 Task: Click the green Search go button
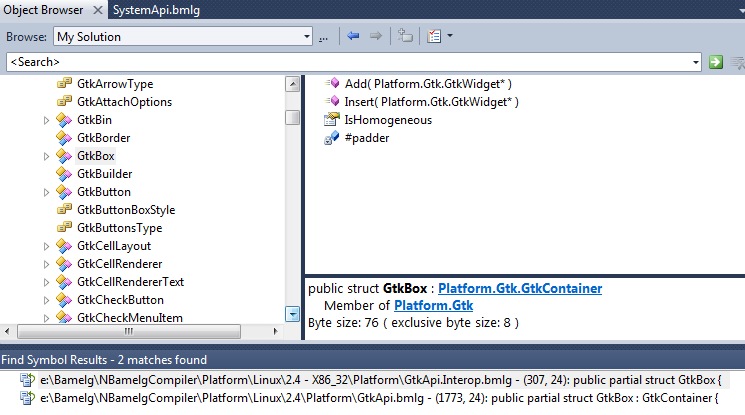(715, 62)
